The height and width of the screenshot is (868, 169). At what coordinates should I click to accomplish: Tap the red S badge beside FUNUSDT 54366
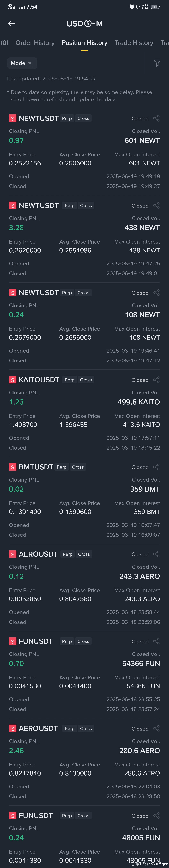pyautogui.click(x=13, y=642)
